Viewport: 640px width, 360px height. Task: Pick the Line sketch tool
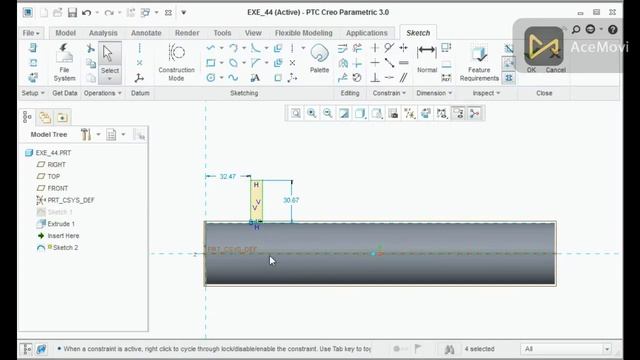(x=211, y=48)
